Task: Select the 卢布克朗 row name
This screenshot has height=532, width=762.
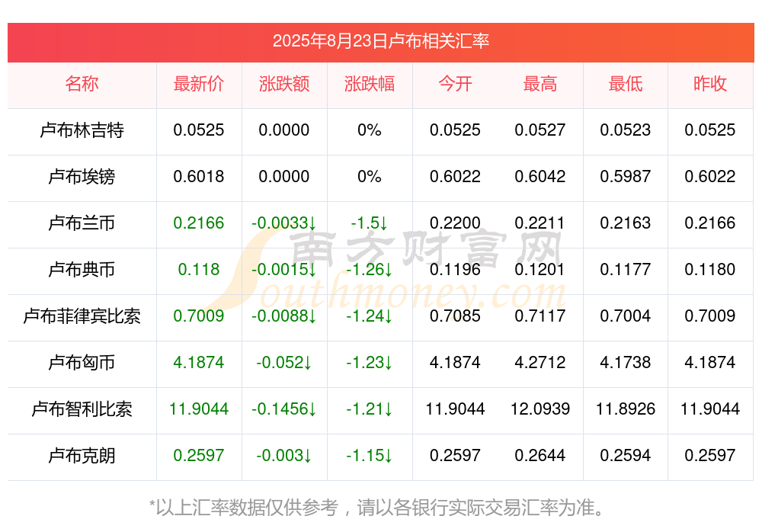Action: pos(82,456)
